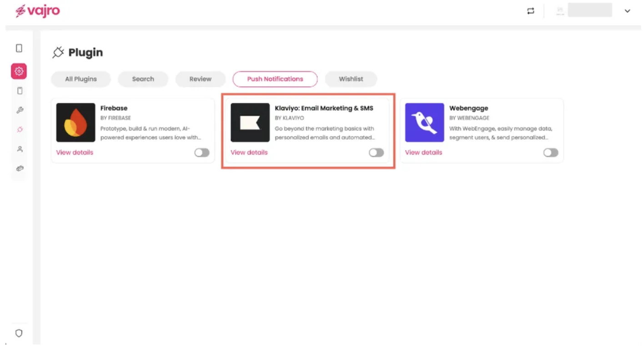This screenshot has width=644, height=362.
Task: Click the account avatar placeholder in header
Action: click(560, 11)
